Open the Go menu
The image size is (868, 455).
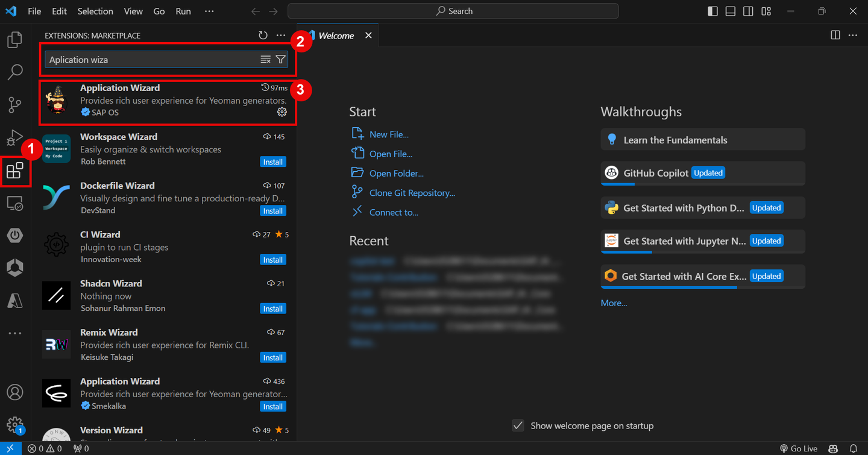pos(159,11)
